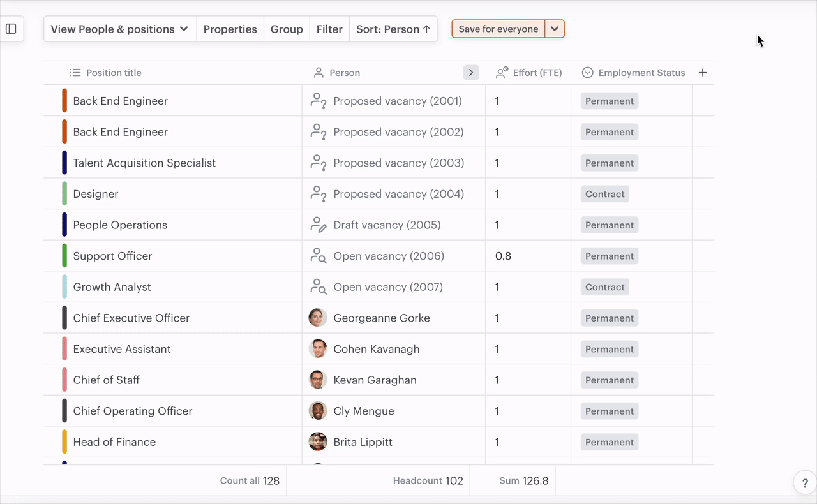Toggle the Sort: Person ascending control
Image resolution: width=817 pixels, height=504 pixels.
(393, 29)
